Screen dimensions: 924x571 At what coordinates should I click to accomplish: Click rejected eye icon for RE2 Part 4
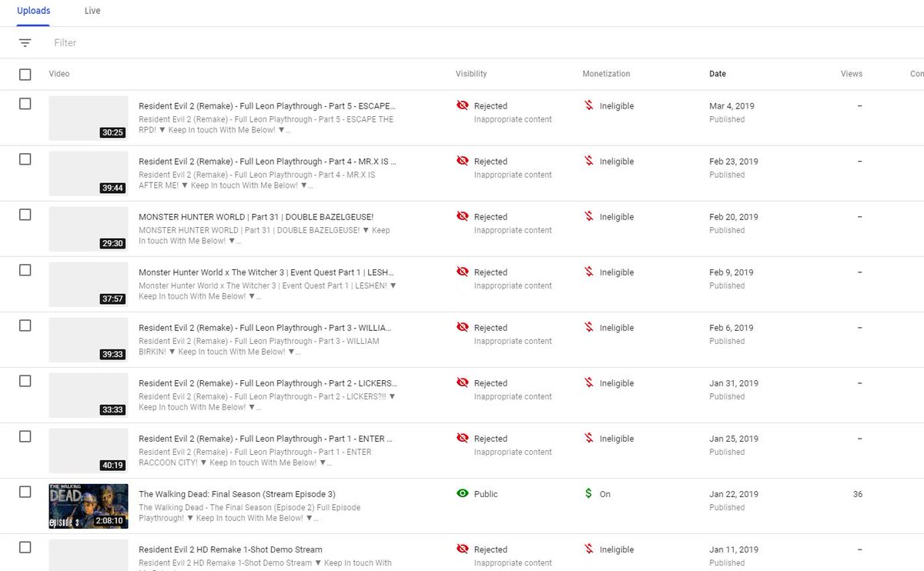pyautogui.click(x=463, y=161)
